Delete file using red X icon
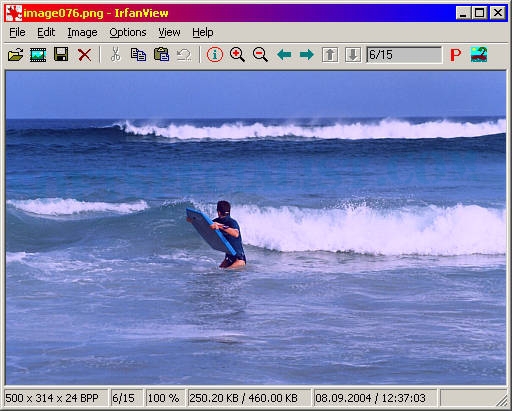Image resolution: width=512 pixels, height=411 pixels. click(84, 55)
